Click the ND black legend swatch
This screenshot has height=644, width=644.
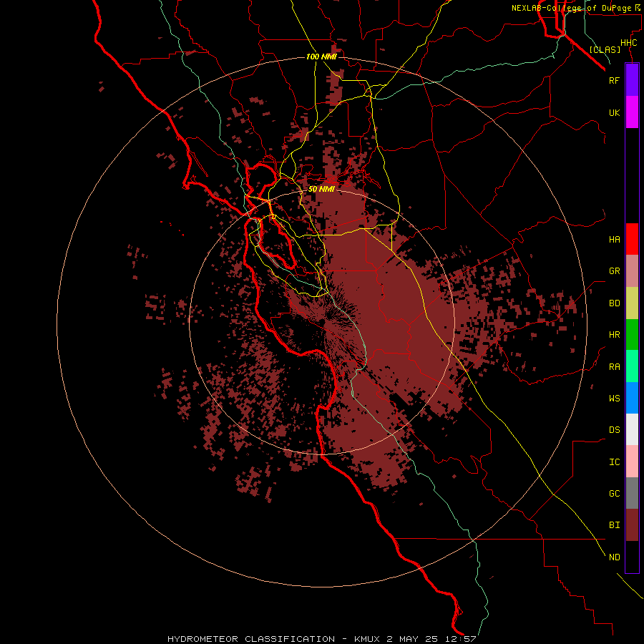click(x=632, y=557)
